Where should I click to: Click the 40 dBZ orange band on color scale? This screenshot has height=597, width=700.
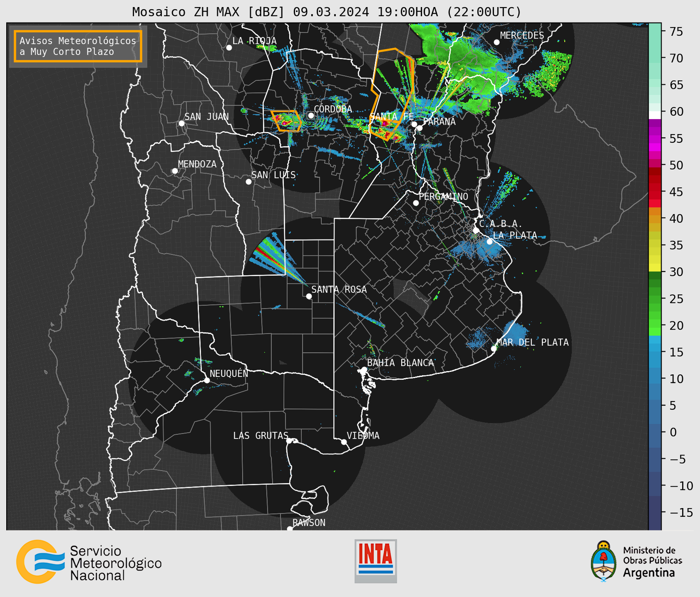tap(655, 218)
